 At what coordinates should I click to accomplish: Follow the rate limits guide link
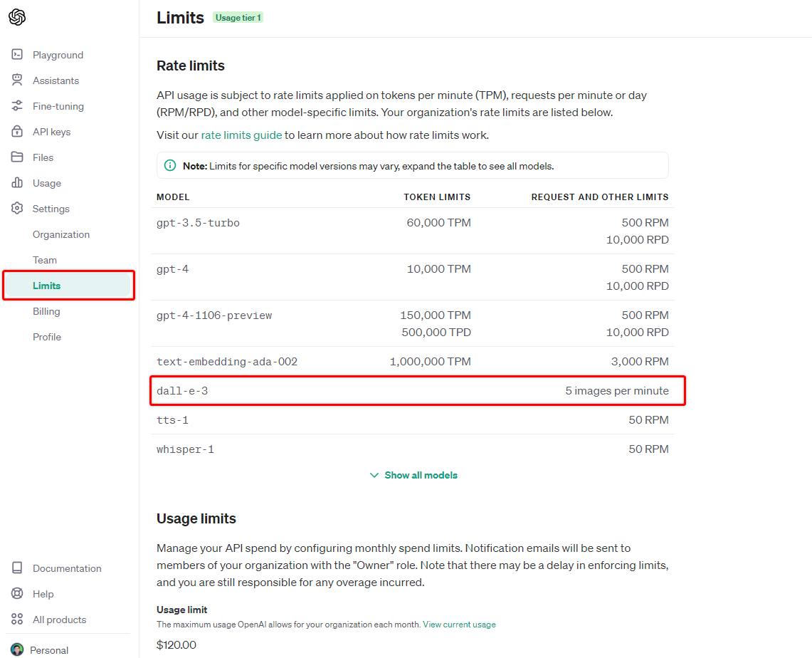[x=241, y=135]
